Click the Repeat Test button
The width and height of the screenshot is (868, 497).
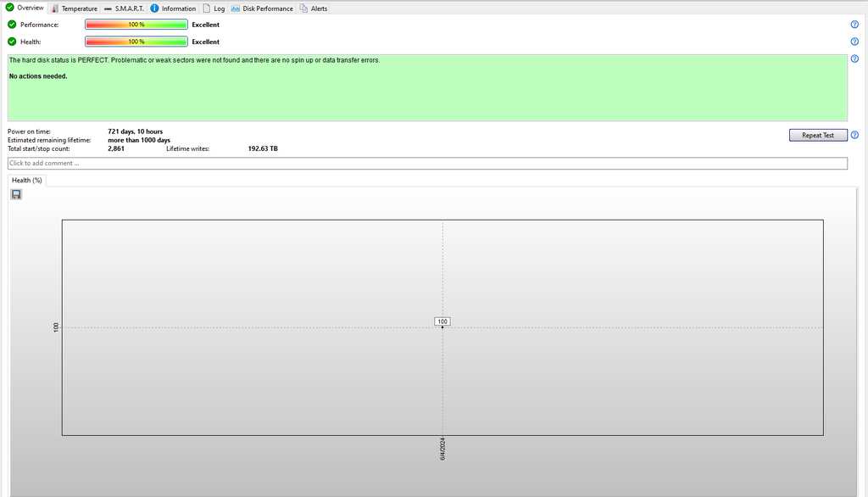[818, 135]
